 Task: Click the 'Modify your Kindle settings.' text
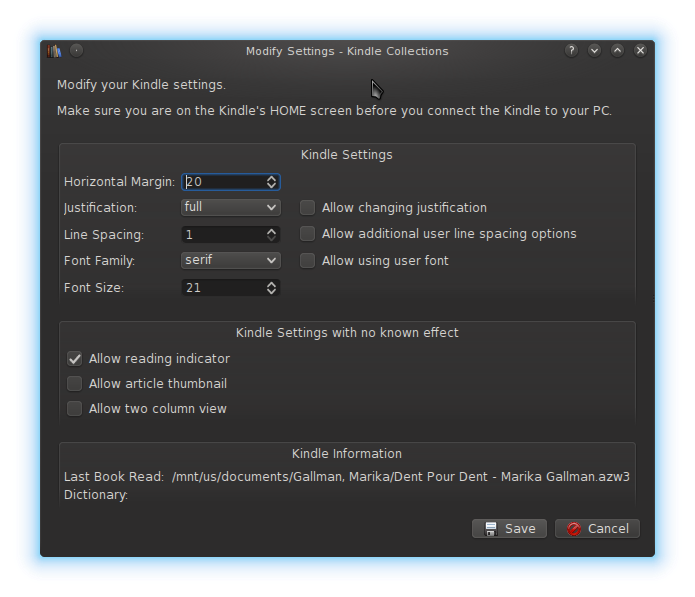click(x=141, y=85)
